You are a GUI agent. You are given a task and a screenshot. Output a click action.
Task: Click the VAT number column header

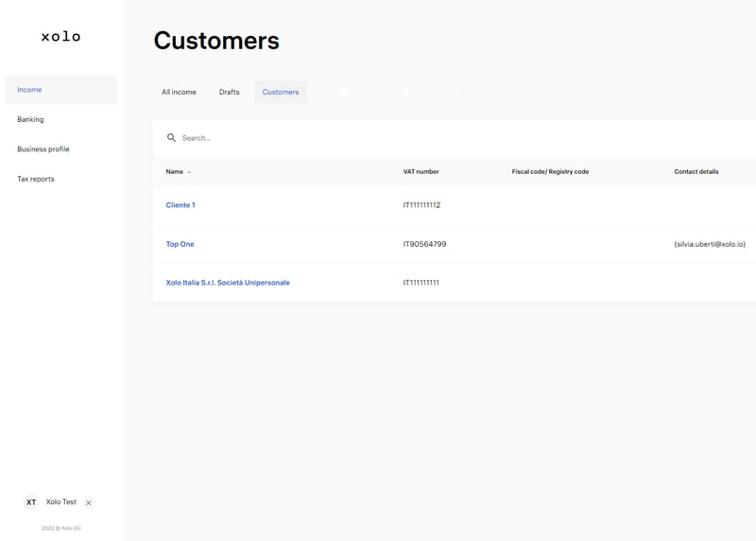pos(421,172)
